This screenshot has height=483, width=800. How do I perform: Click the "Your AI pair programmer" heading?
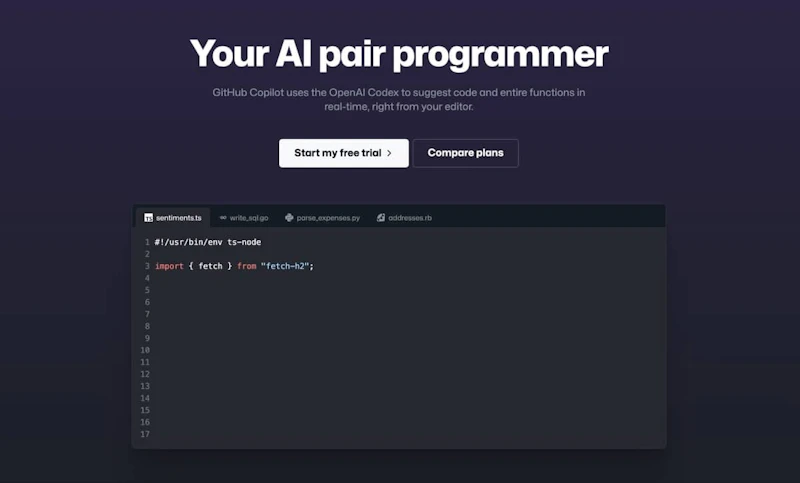[x=399, y=54]
